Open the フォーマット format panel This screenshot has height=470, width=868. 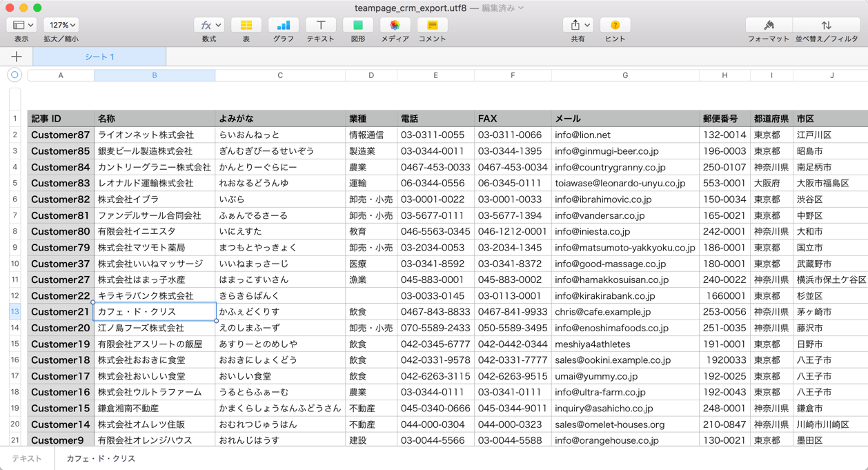pyautogui.click(x=769, y=26)
